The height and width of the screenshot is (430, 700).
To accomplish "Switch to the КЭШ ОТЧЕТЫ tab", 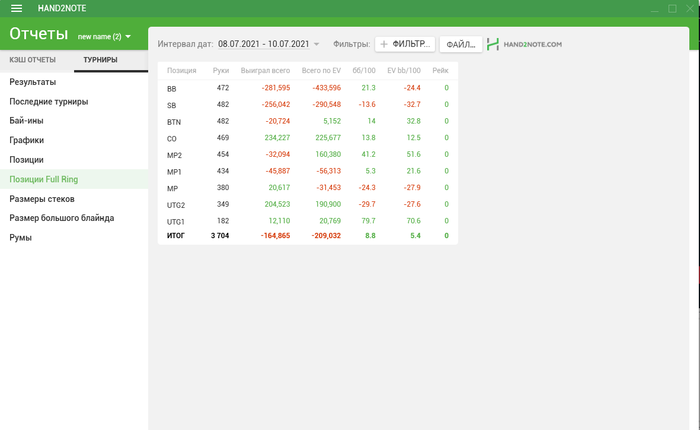I will click(33, 60).
